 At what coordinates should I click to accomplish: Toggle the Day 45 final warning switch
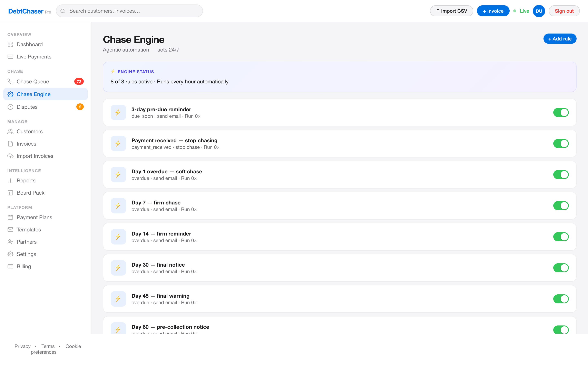pos(561,299)
